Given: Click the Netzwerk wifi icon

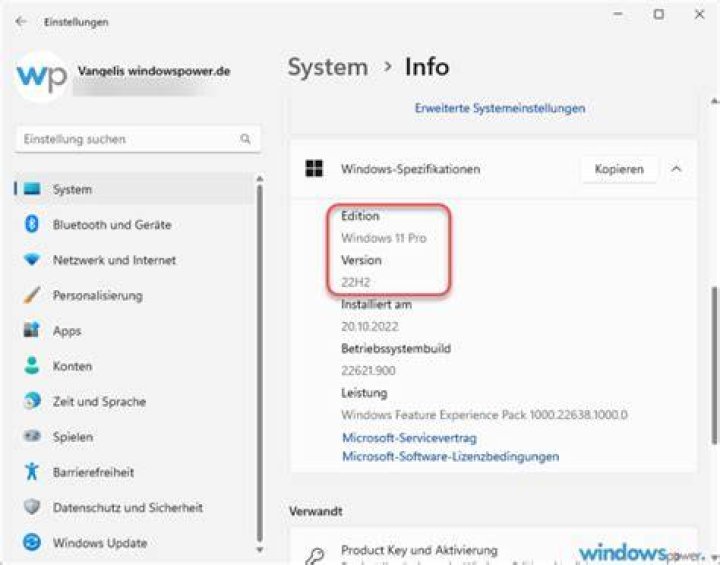Looking at the screenshot, I should pos(32,260).
